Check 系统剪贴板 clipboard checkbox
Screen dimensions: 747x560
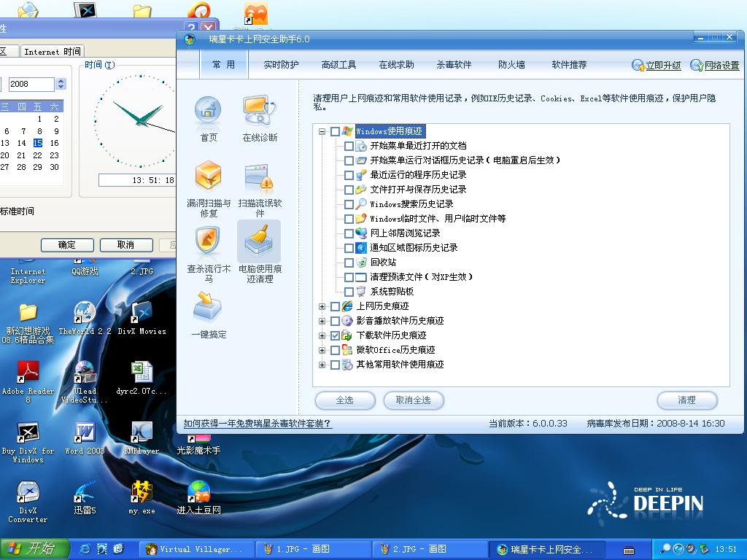pyautogui.click(x=349, y=292)
